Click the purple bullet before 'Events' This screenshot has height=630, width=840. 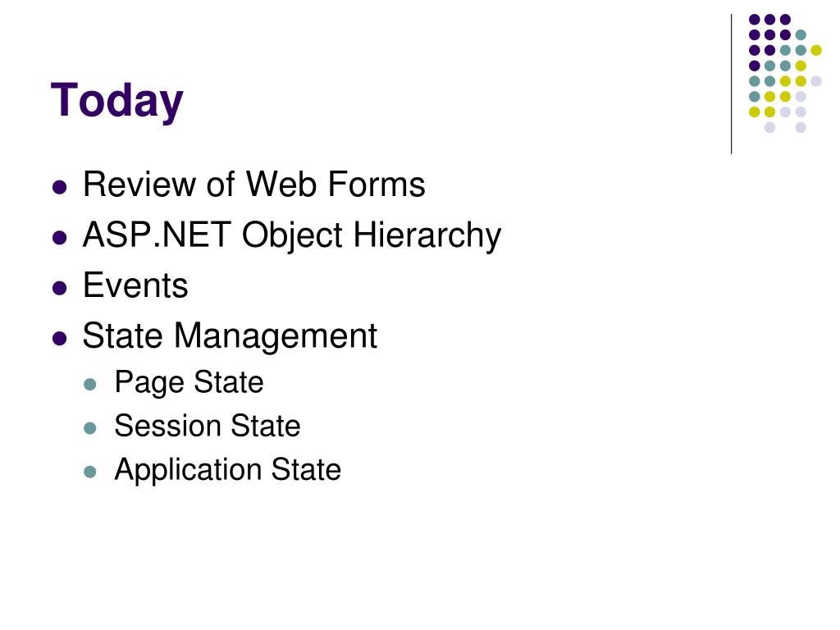pos(59,288)
